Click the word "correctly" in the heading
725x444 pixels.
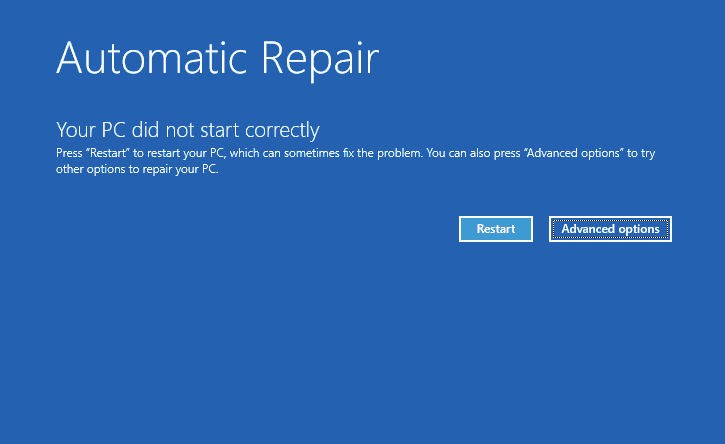tap(283, 130)
